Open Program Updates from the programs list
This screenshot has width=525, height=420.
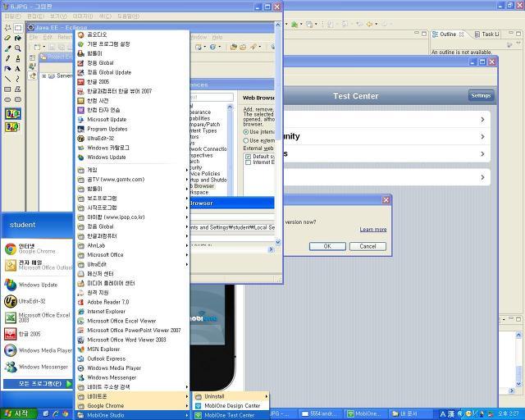tap(132, 129)
